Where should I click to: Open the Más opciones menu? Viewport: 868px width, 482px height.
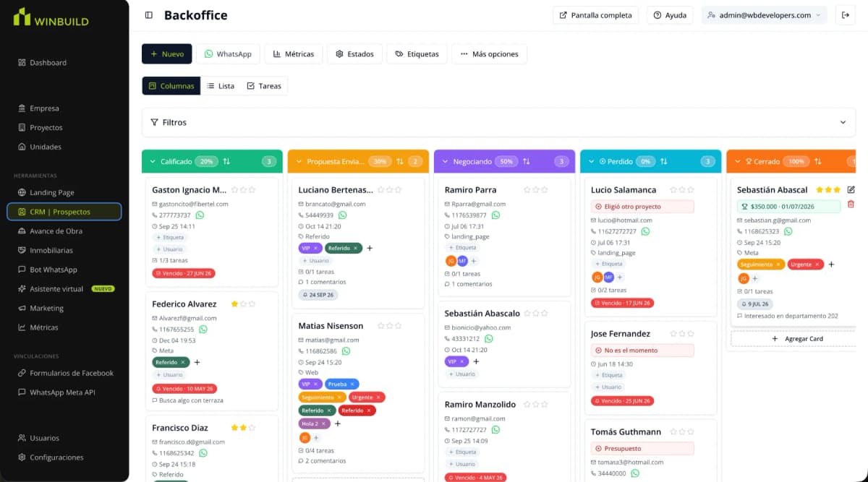point(490,54)
